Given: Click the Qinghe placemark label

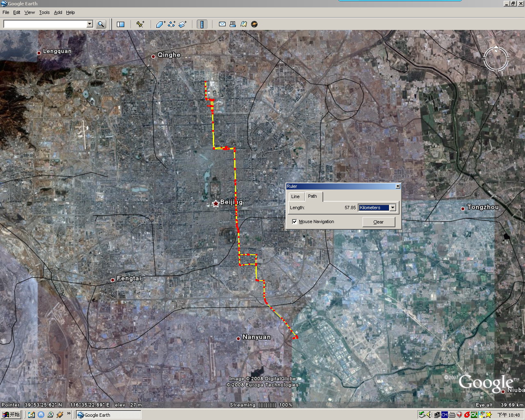Looking at the screenshot, I should [x=169, y=55].
